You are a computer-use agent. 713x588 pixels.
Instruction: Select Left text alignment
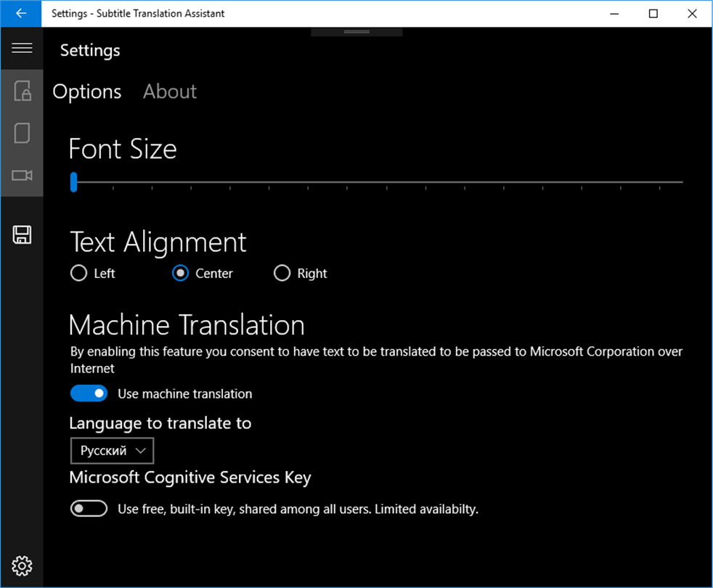coord(78,274)
